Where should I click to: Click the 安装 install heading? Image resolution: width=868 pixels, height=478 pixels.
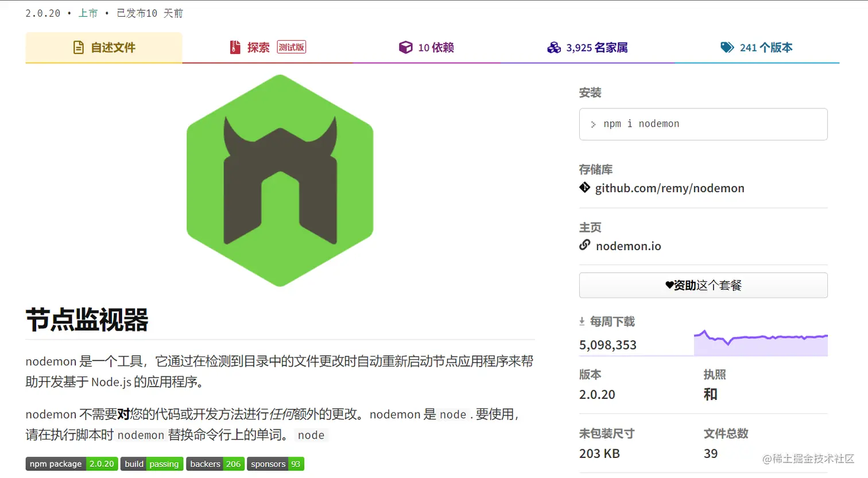tap(590, 93)
